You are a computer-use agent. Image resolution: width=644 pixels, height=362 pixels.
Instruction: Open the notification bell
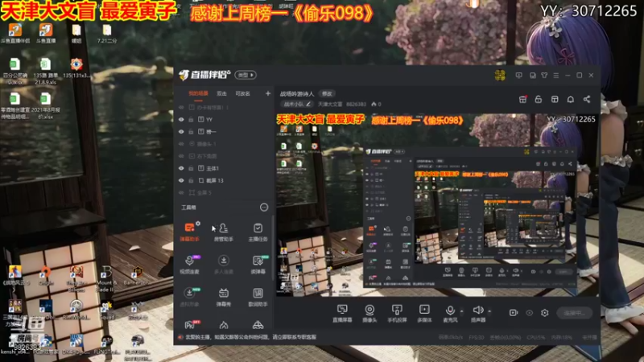(571, 99)
